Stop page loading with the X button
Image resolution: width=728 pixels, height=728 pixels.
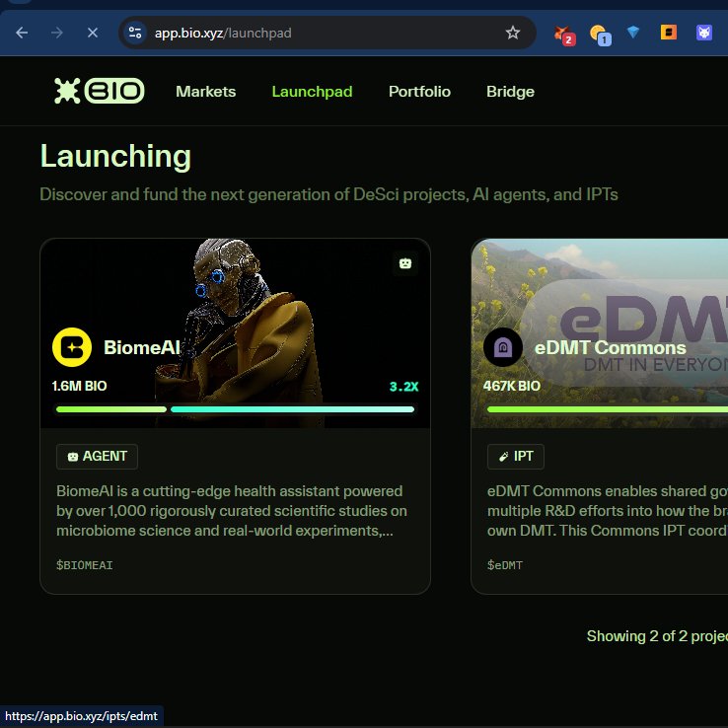(93, 33)
